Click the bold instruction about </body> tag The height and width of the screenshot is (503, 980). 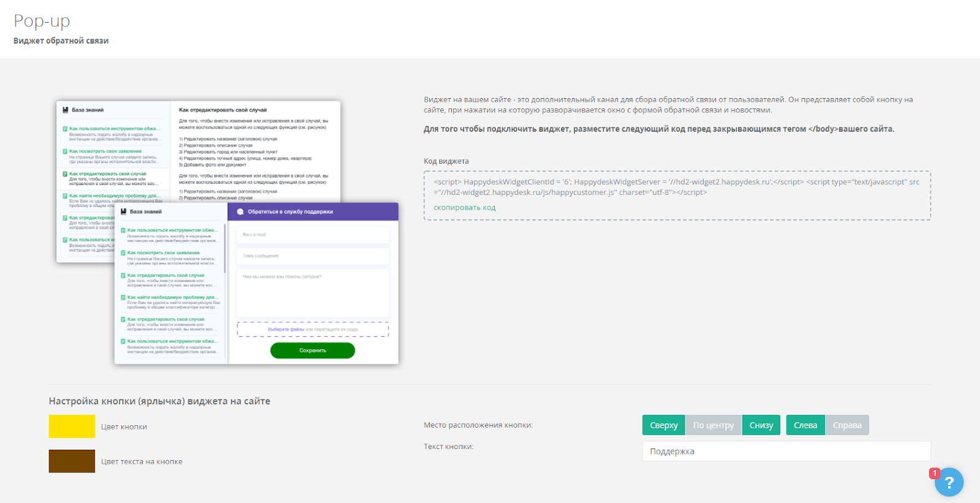click(x=659, y=129)
